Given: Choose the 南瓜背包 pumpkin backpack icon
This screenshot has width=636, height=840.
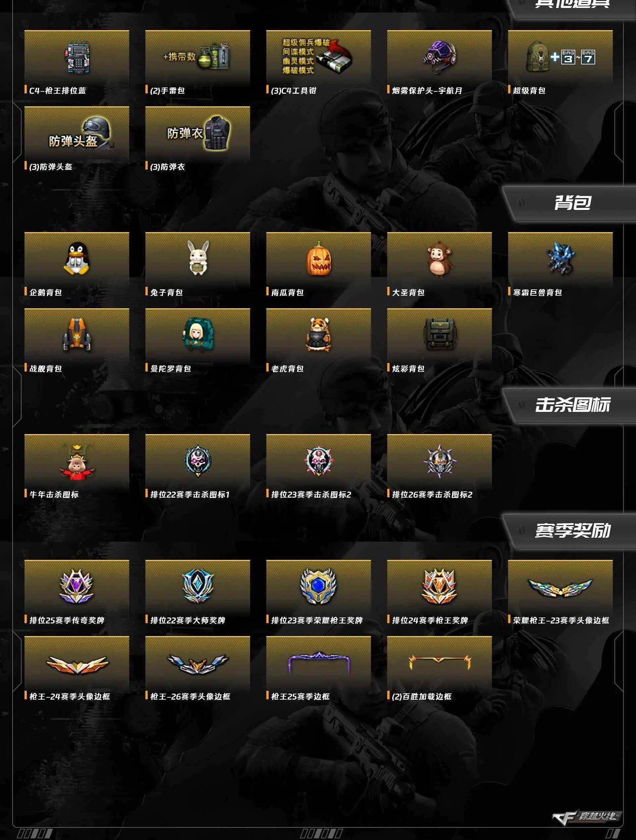Looking at the screenshot, I should 318,259.
